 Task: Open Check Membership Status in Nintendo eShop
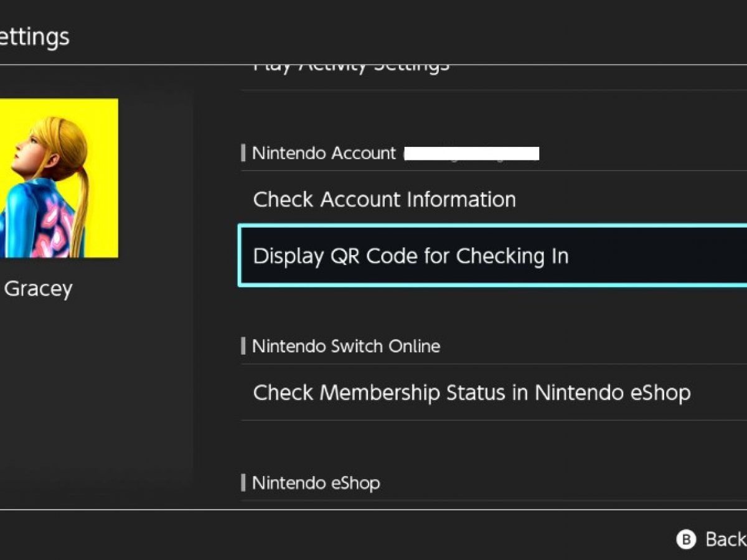point(471,393)
